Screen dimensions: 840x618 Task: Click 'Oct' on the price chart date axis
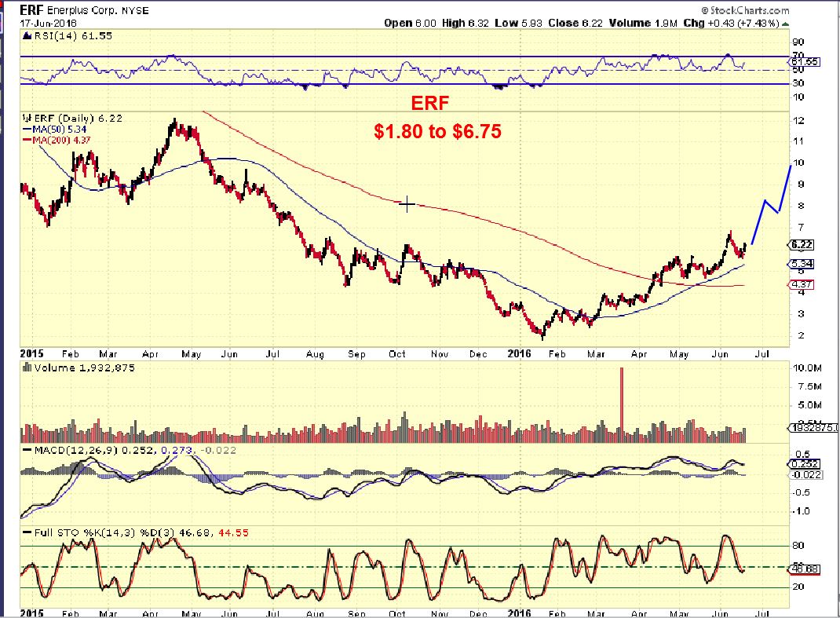pyautogui.click(x=397, y=354)
